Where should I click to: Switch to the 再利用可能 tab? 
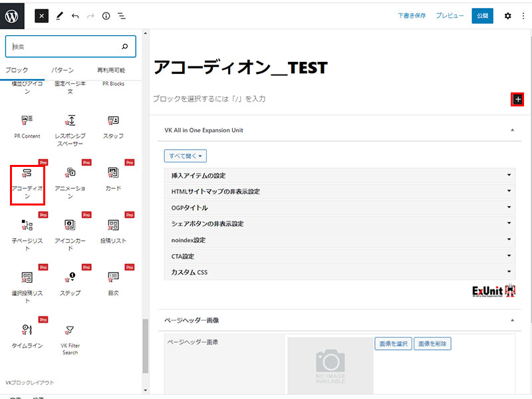[110, 70]
